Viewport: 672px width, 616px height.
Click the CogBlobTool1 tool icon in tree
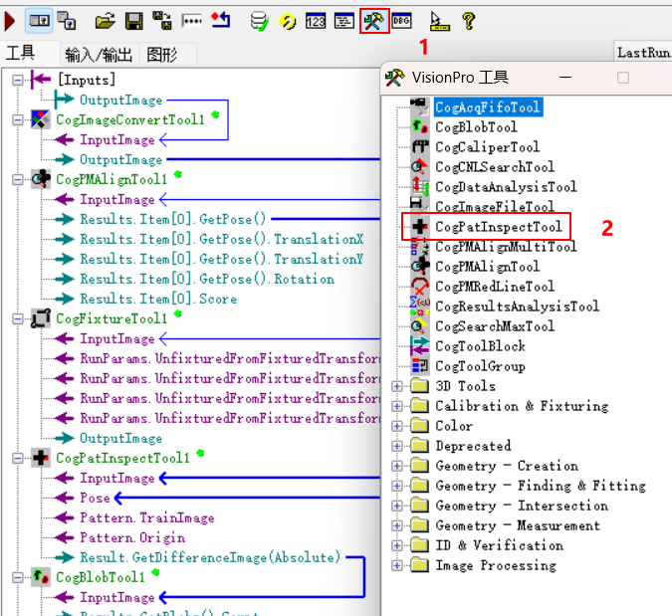(x=40, y=577)
